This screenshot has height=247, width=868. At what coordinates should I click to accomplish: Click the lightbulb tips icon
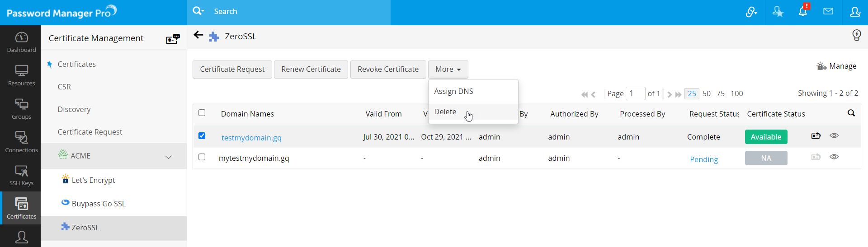[856, 35]
